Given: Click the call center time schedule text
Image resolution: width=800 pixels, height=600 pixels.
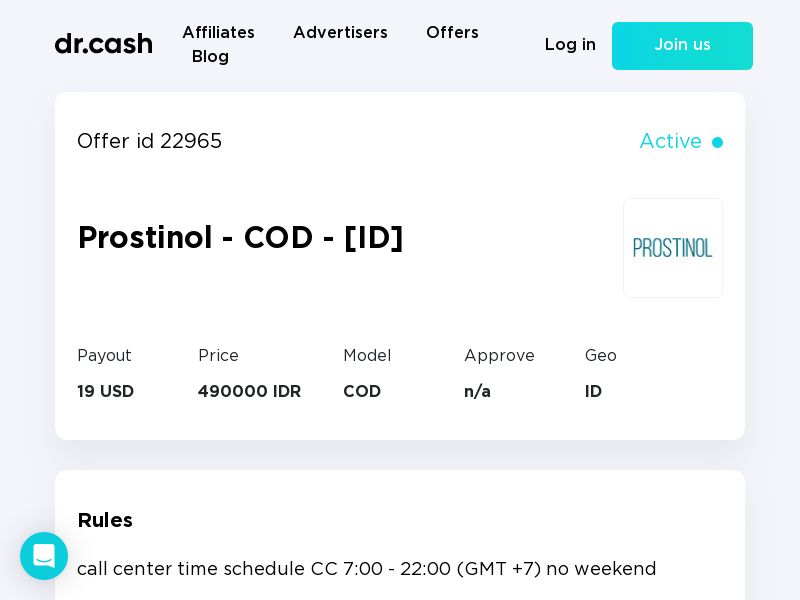Looking at the screenshot, I should 366,569.
